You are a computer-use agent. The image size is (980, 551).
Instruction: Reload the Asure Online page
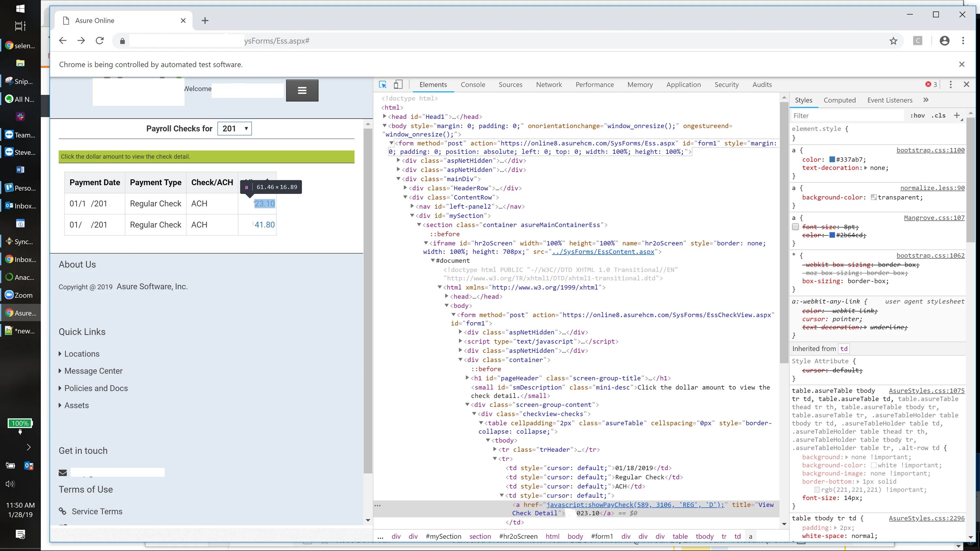click(x=100, y=41)
